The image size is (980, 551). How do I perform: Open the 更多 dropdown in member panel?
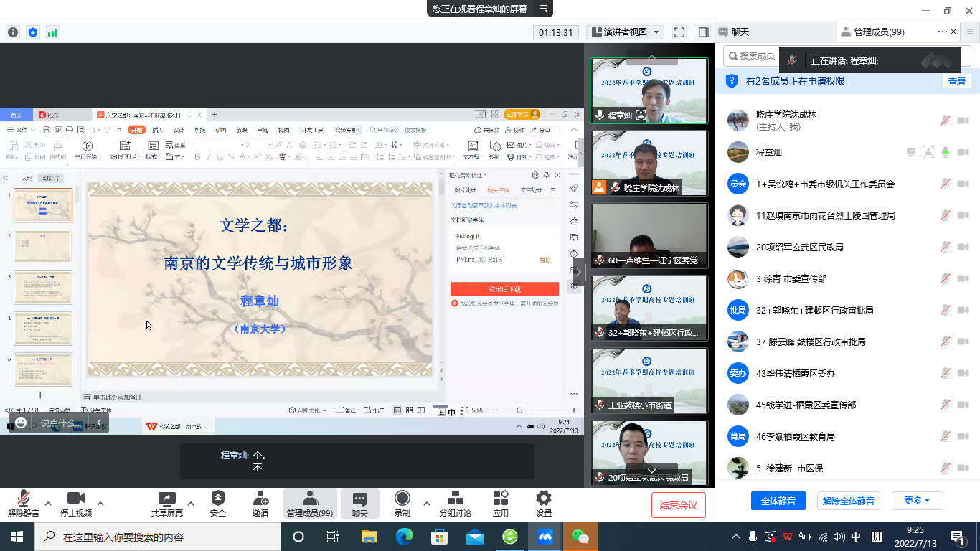[x=917, y=501]
